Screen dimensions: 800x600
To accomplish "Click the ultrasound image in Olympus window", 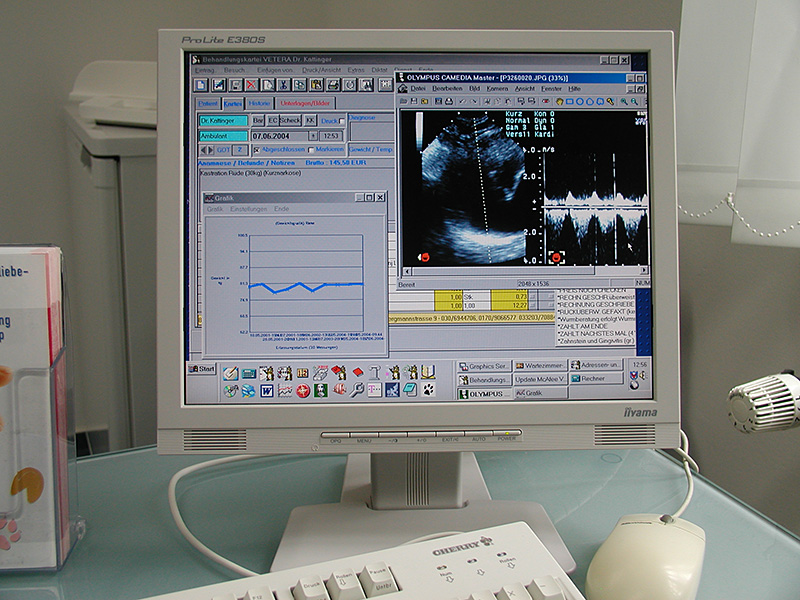I will point(524,187).
